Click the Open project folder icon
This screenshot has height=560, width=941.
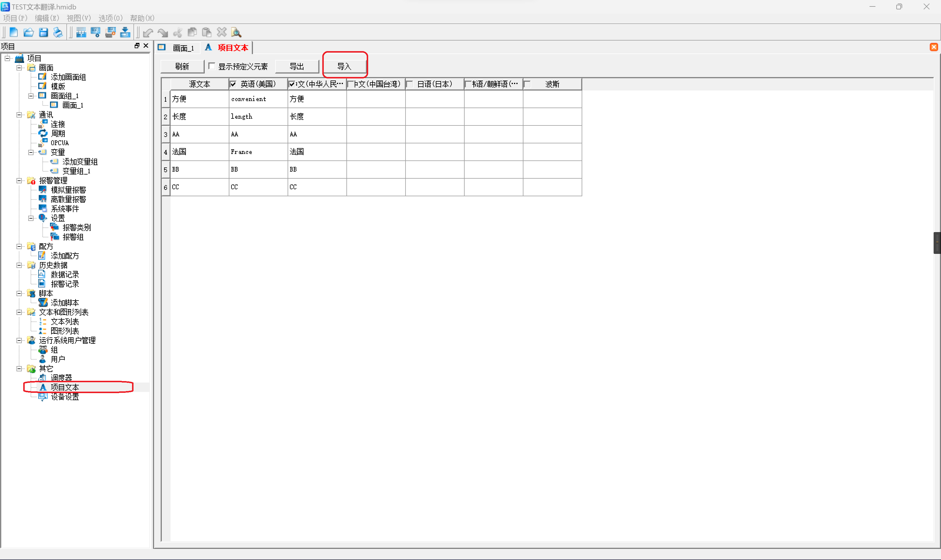pos(28,32)
